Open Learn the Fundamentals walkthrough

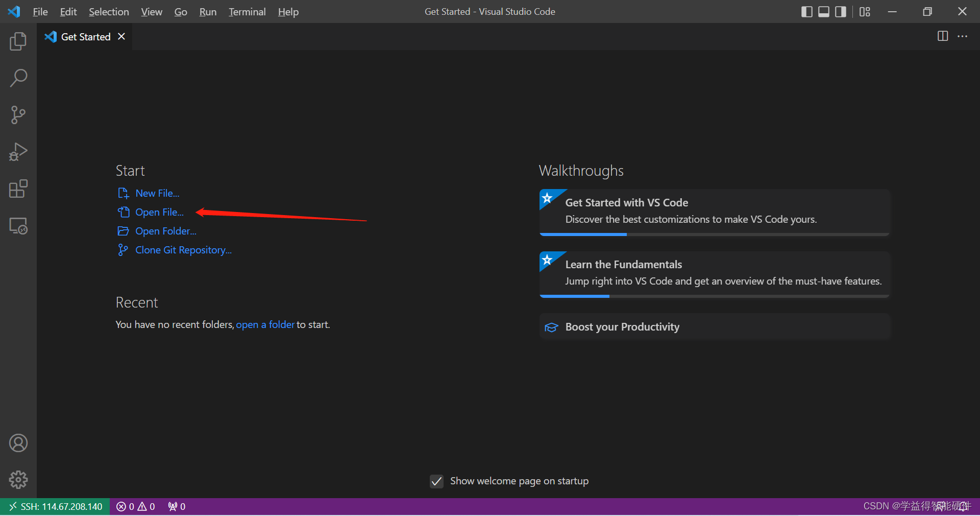coord(715,274)
